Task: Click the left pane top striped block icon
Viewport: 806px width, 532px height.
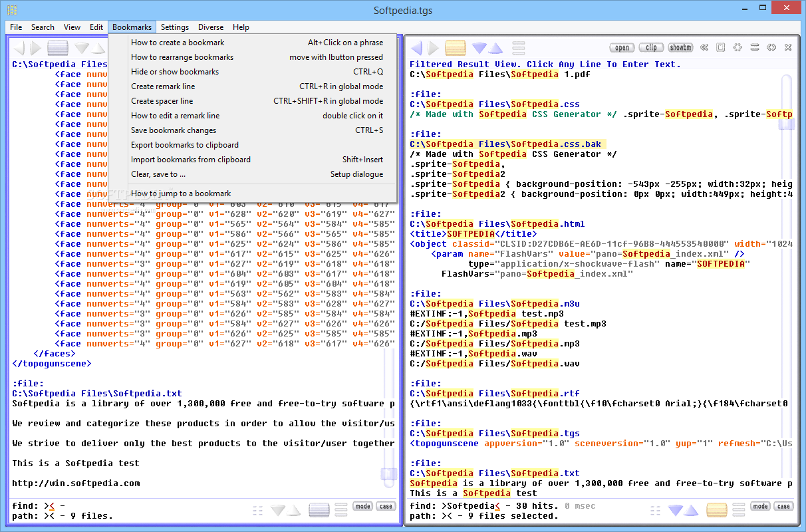Action: coord(58,48)
